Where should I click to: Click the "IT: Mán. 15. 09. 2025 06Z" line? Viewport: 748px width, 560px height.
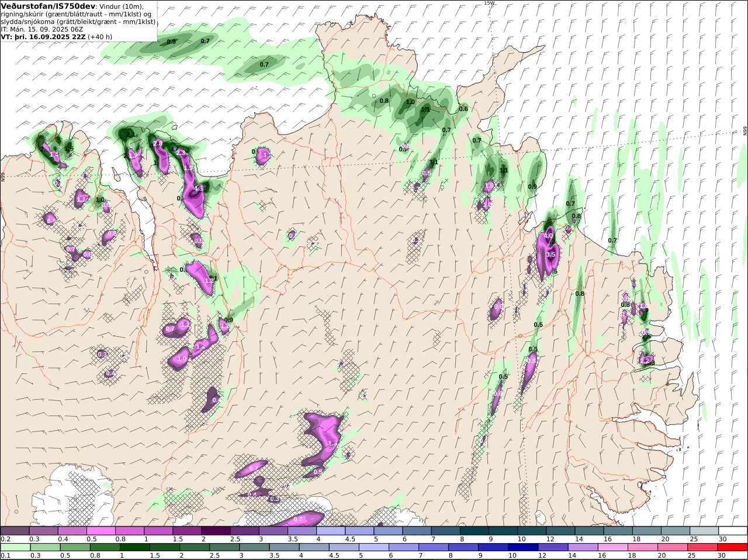42,29
